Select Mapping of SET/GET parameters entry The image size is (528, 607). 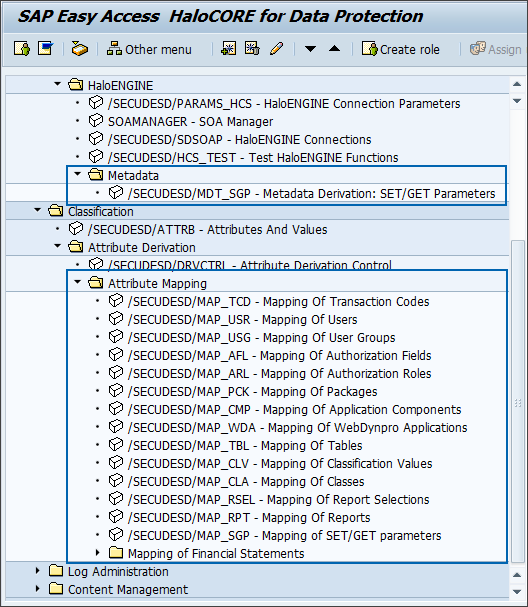tap(285, 536)
